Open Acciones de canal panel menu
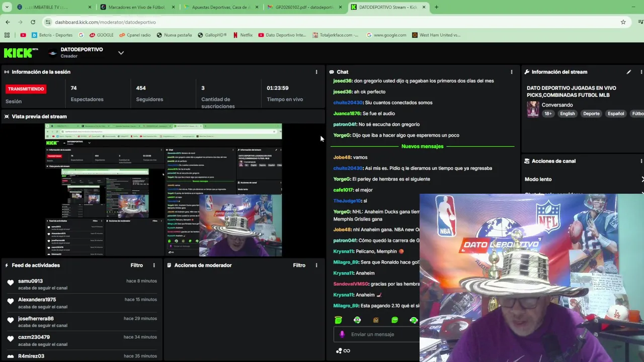 641,161
